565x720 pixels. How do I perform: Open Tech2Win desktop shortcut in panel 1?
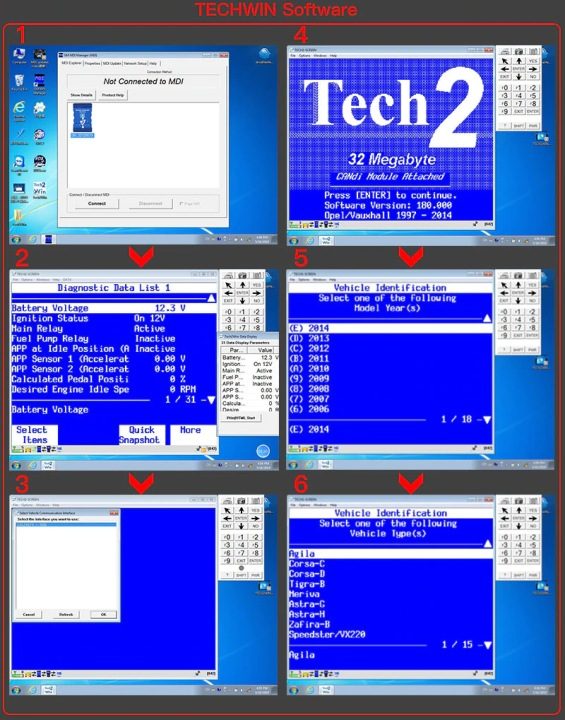coord(40,189)
